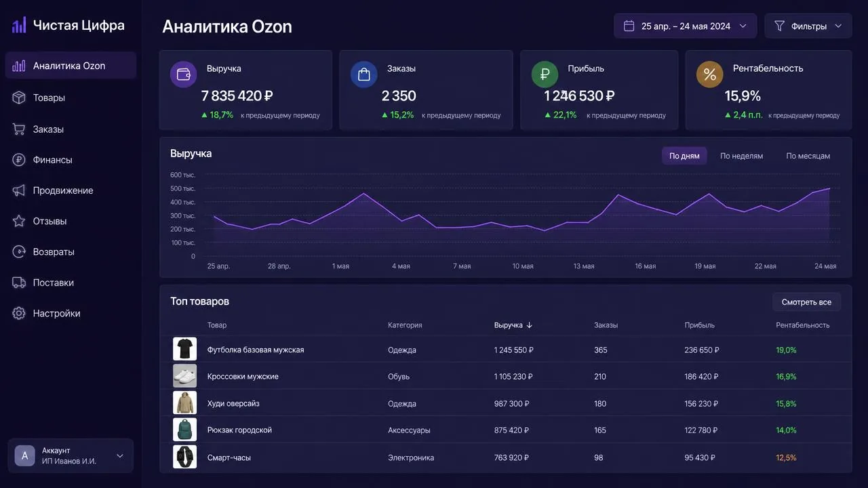
Task: Click the funnel icon in Фильтры
Action: coord(779,26)
